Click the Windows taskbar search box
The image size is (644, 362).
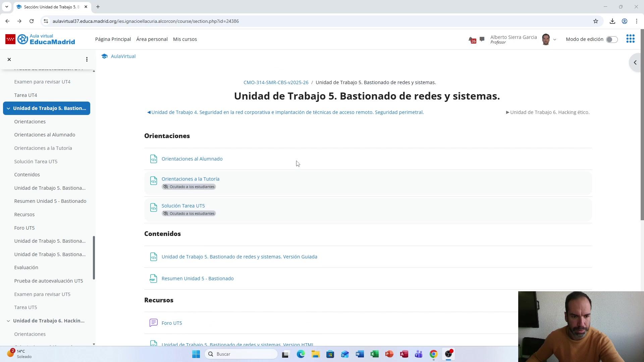(x=241, y=354)
